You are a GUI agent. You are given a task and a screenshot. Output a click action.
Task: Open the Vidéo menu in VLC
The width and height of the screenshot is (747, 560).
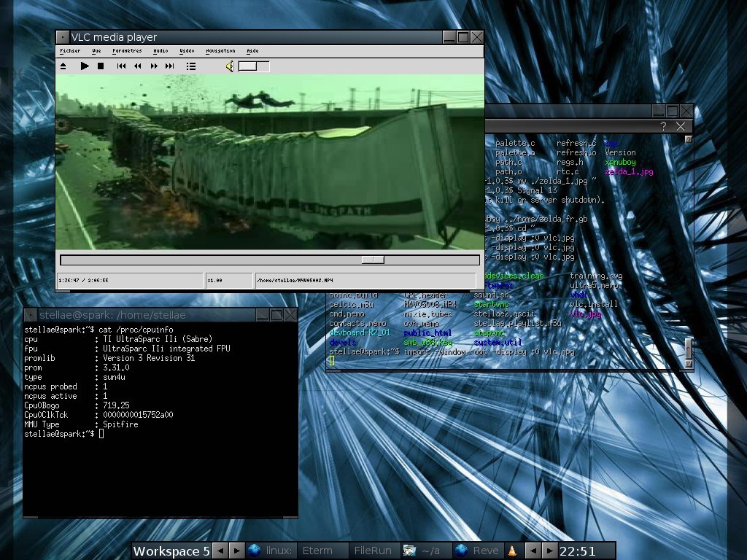pos(187,51)
